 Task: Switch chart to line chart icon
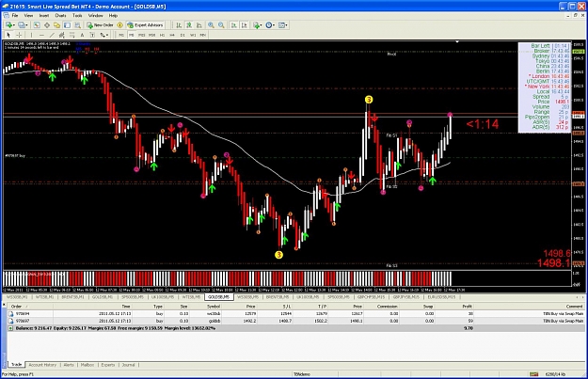[199, 25]
